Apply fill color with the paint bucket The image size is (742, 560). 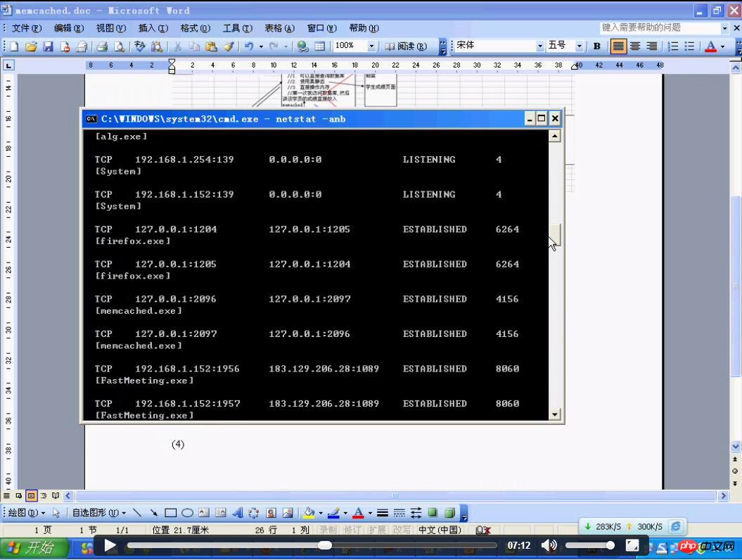point(309,513)
